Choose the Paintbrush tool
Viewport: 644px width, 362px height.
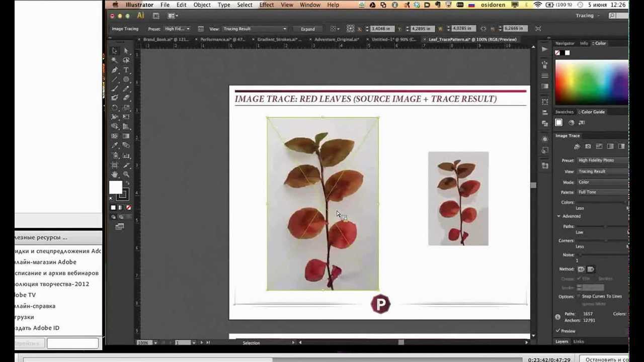coord(115,89)
